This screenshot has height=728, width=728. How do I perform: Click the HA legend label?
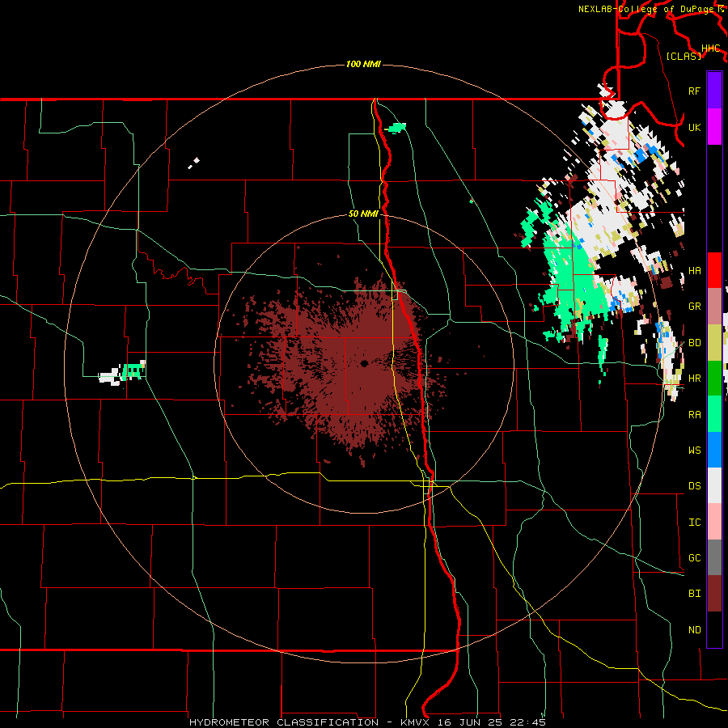(x=694, y=271)
